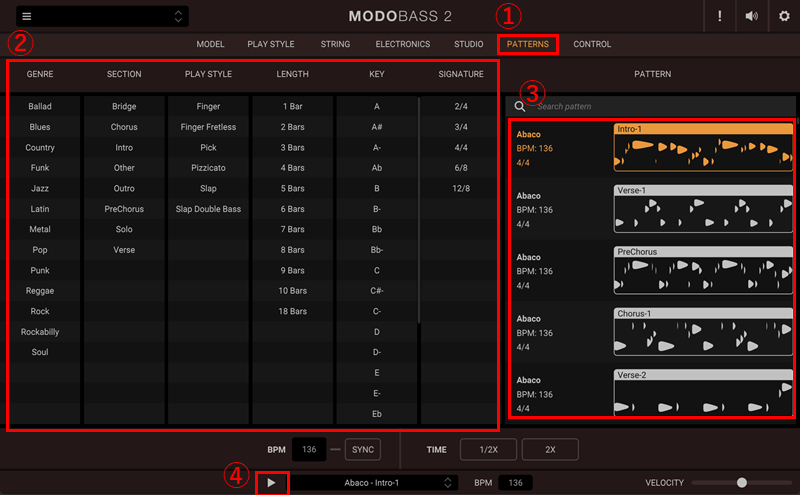Filter by Blues genre
The width and height of the screenshot is (800, 495).
(40, 127)
